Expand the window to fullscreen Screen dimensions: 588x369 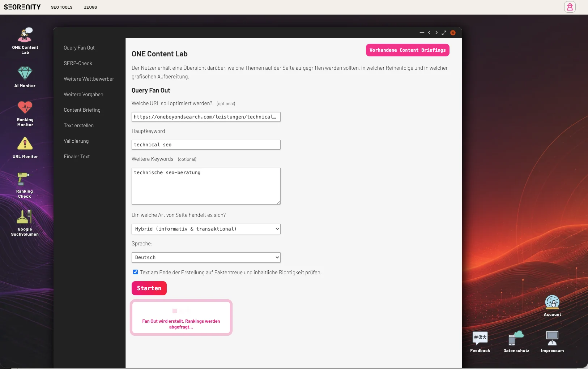click(x=444, y=33)
